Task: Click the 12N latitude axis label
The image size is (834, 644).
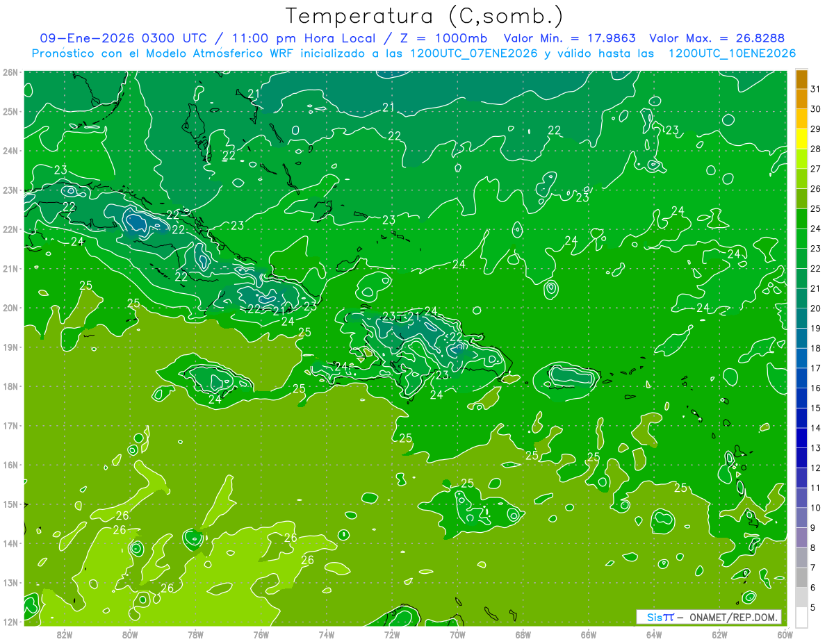Action: [x=10, y=622]
